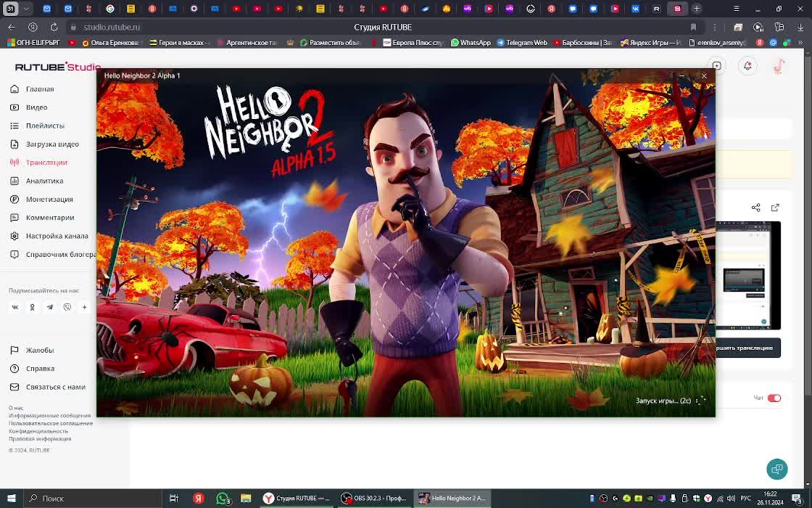Open Трансляции section in sidebar
This screenshot has width=812, height=508.
click(x=46, y=163)
